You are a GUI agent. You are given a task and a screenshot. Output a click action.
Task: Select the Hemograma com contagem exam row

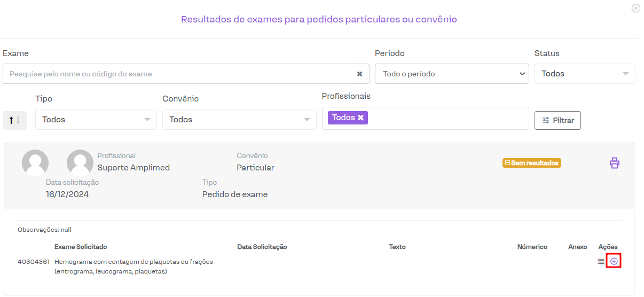pyautogui.click(x=133, y=266)
